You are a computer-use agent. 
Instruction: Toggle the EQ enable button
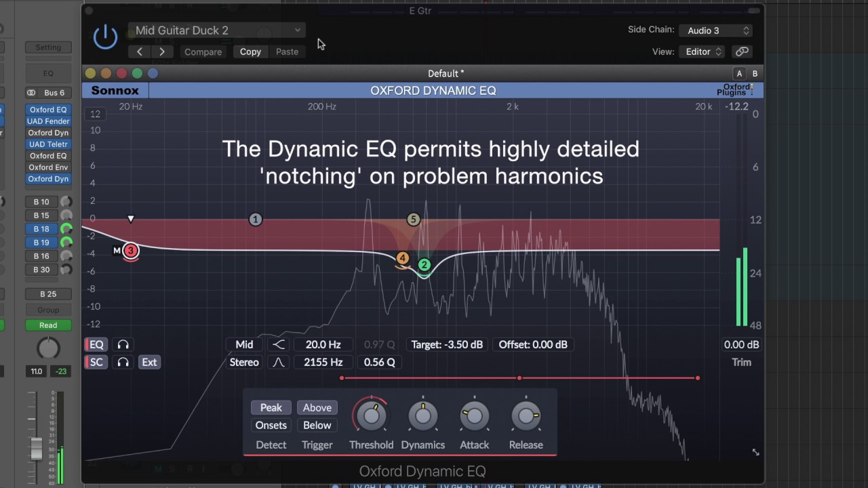pos(96,344)
